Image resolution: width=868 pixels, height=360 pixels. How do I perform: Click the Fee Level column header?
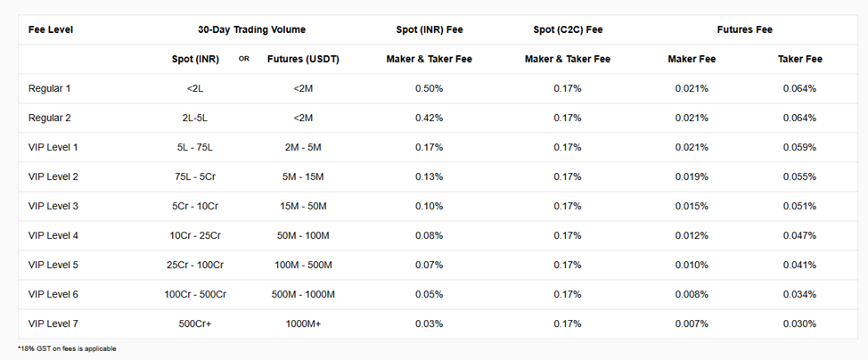(x=51, y=29)
